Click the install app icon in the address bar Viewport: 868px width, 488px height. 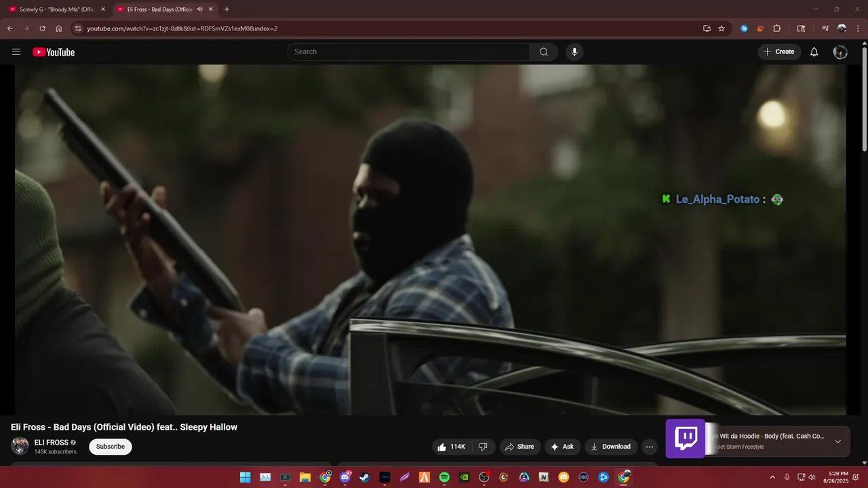tap(707, 28)
